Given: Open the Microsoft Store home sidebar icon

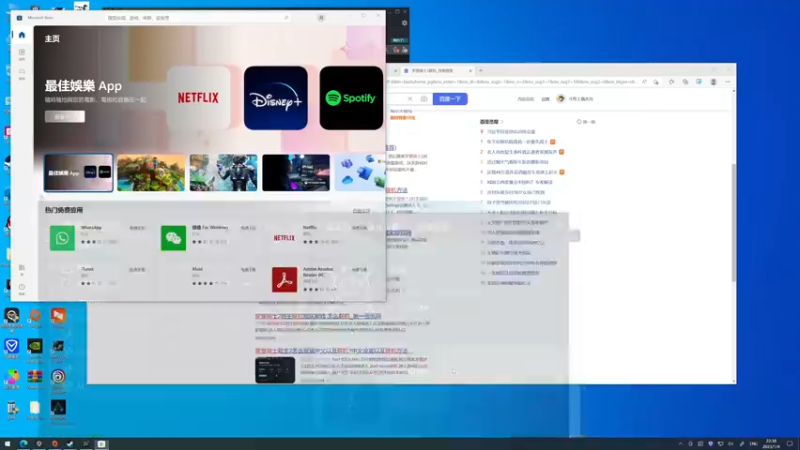Looking at the screenshot, I should pos(21,35).
